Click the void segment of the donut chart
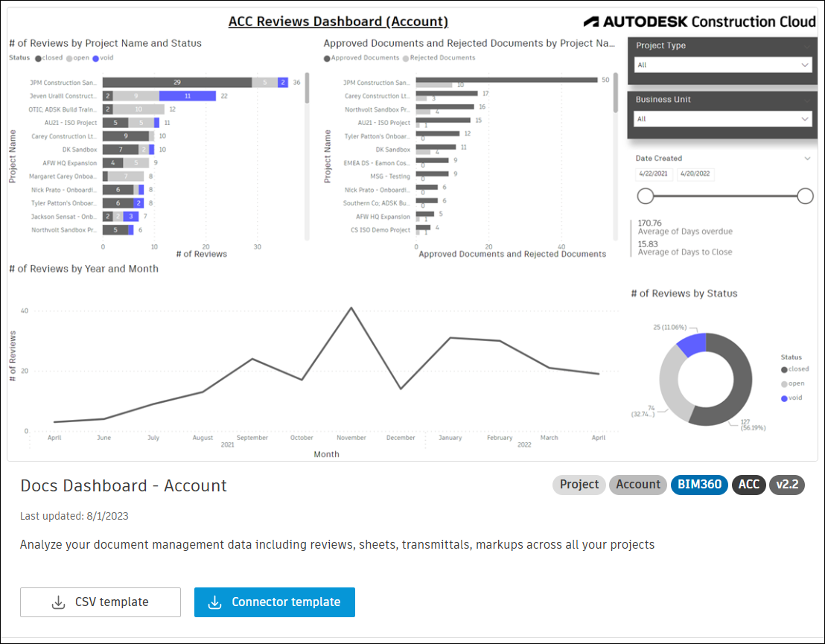825x644 pixels. 692,343
